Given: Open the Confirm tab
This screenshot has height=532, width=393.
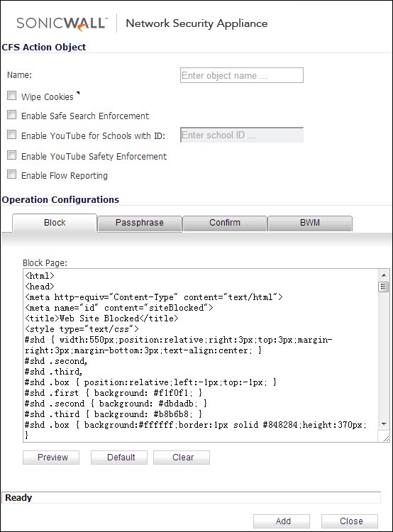Looking at the screenshot, I should 225,223.
